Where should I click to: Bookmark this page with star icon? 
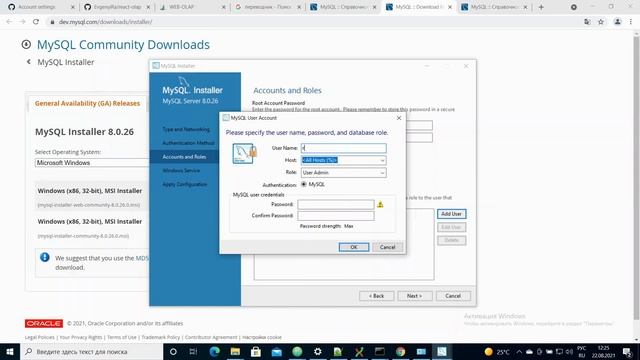(x=601, y=22)
